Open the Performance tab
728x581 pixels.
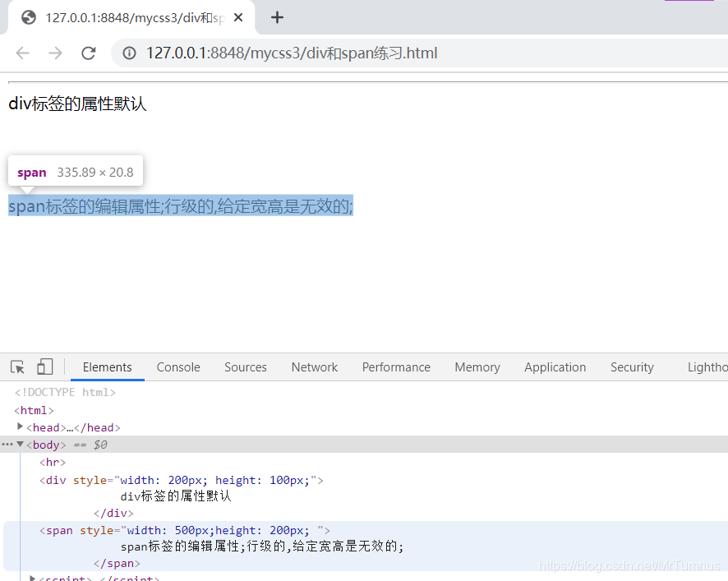pyautogui.click(x=396, y=367)
